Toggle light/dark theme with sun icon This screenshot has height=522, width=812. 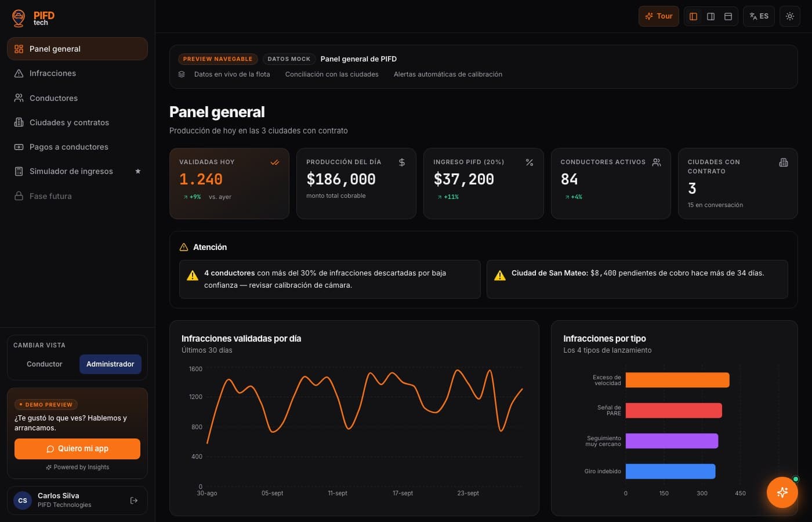790,16
